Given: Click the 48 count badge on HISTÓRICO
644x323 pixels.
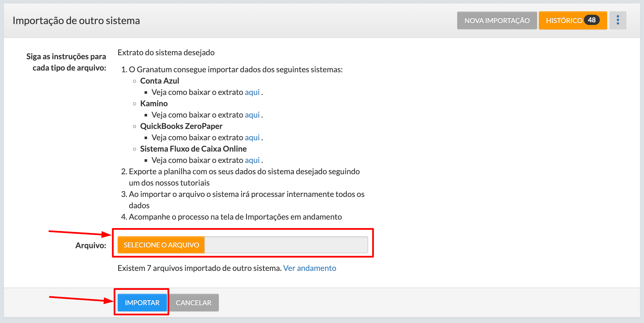Looking at the screenshot, I should click(592, 20).
